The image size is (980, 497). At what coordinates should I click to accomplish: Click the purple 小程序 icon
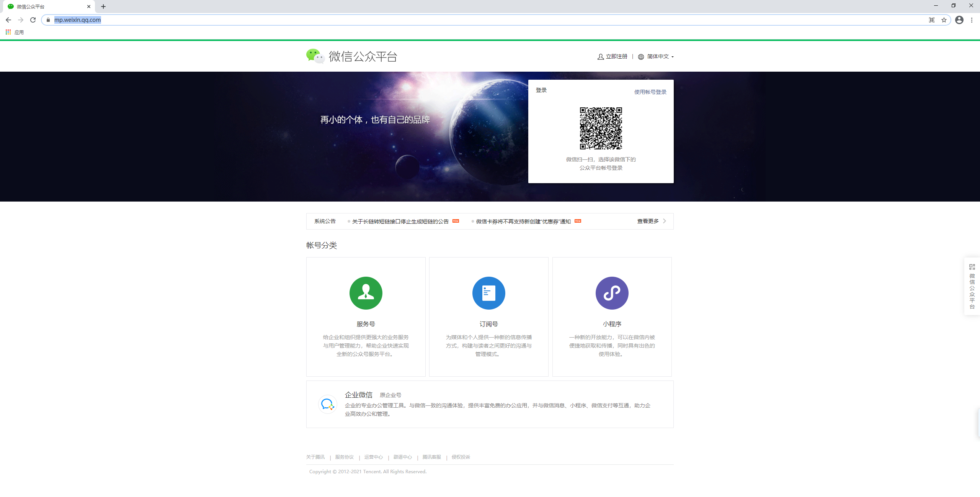point(612,293)
